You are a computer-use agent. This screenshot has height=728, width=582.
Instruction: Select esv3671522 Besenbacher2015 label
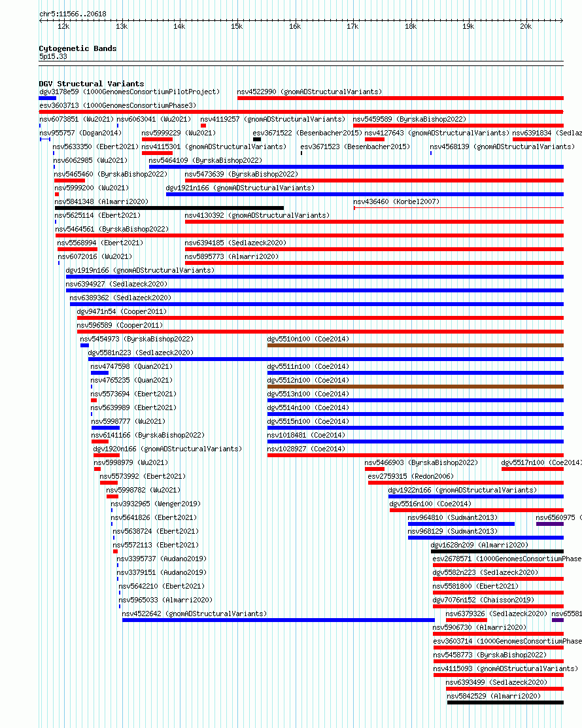pyautogui.click(x=308, y=133)
